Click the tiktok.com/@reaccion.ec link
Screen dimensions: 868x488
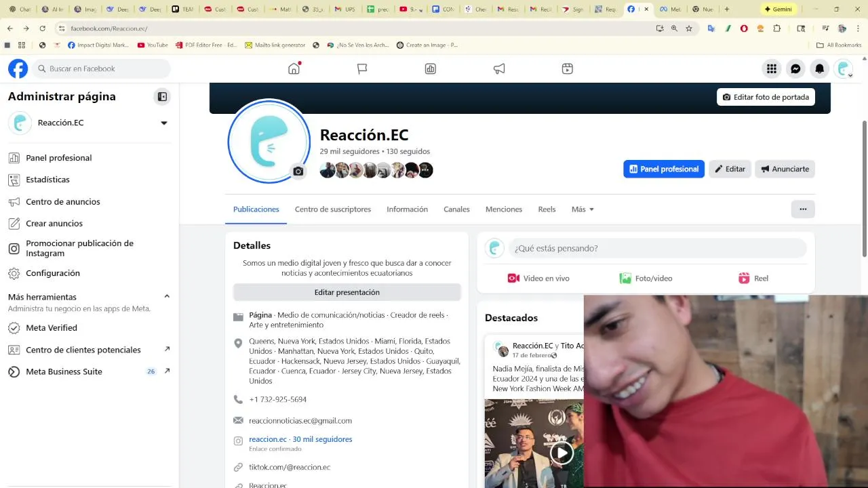tap(290, 467)
